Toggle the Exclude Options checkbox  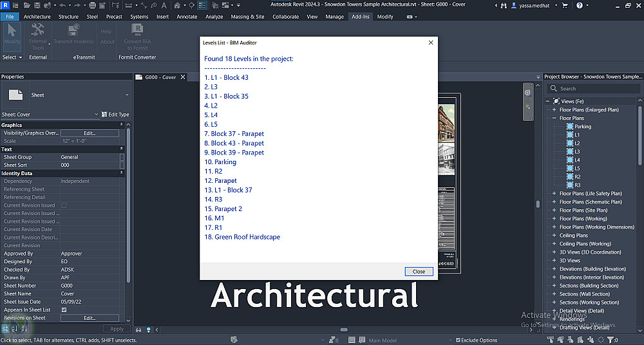coord(458,340)
